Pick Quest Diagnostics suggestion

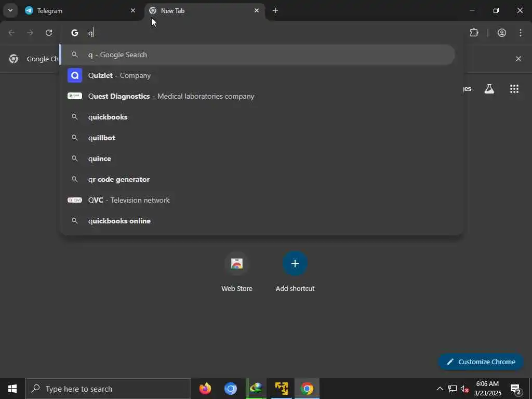point(258,96)
